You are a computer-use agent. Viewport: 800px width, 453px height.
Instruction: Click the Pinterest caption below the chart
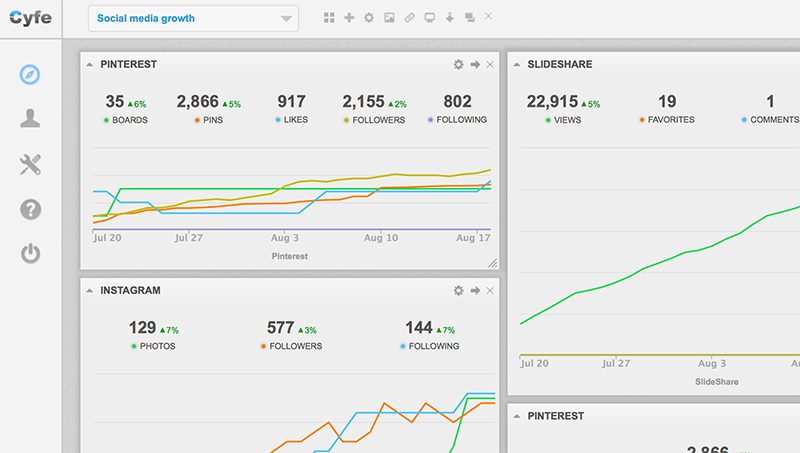click(x=289, y=256)
